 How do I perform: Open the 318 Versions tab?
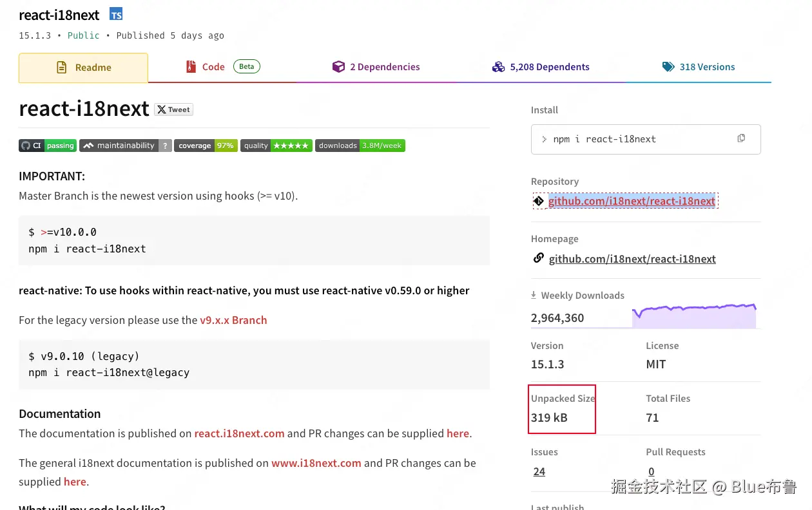(699, 67)
